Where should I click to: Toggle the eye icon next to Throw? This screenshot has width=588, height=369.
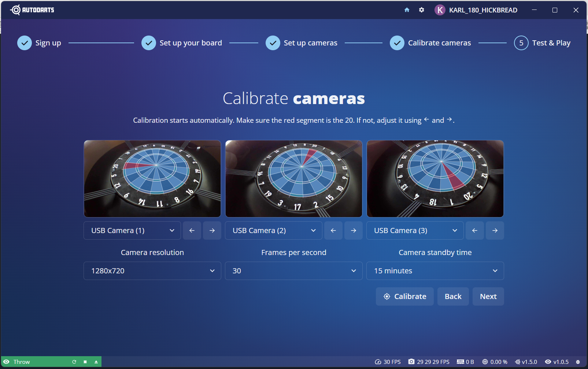point(6,362)
